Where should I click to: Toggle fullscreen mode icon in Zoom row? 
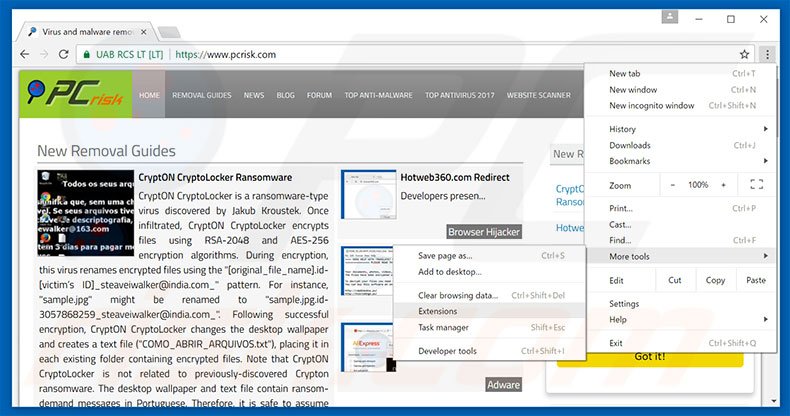[756, 185]
